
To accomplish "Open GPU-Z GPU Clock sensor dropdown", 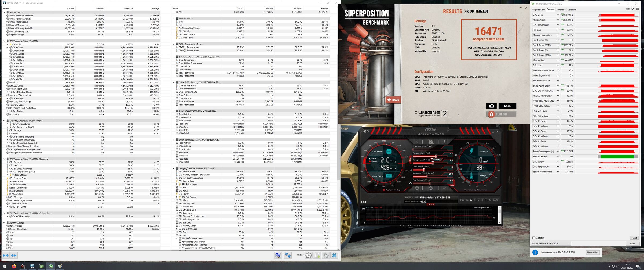I will (x=558, y=15).
